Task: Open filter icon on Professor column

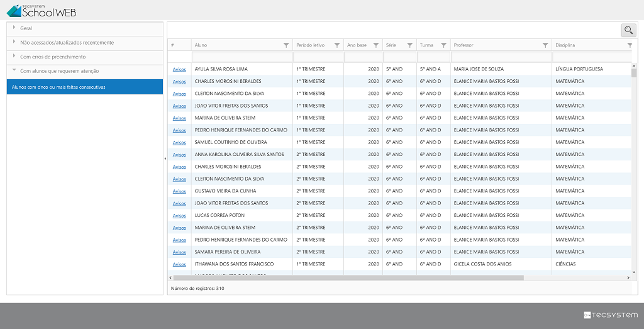Action: 545,45
